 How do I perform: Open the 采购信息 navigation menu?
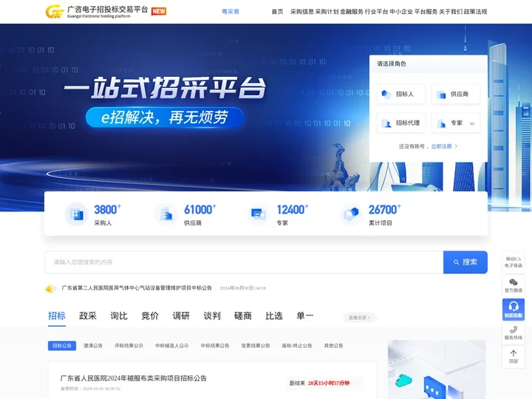(x=301, y=12)
